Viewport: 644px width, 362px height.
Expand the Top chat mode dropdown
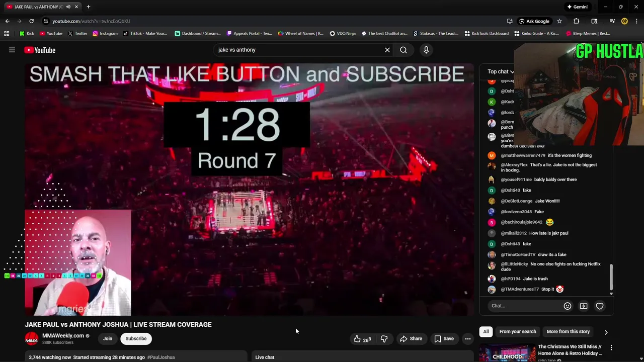click(501, 71)
